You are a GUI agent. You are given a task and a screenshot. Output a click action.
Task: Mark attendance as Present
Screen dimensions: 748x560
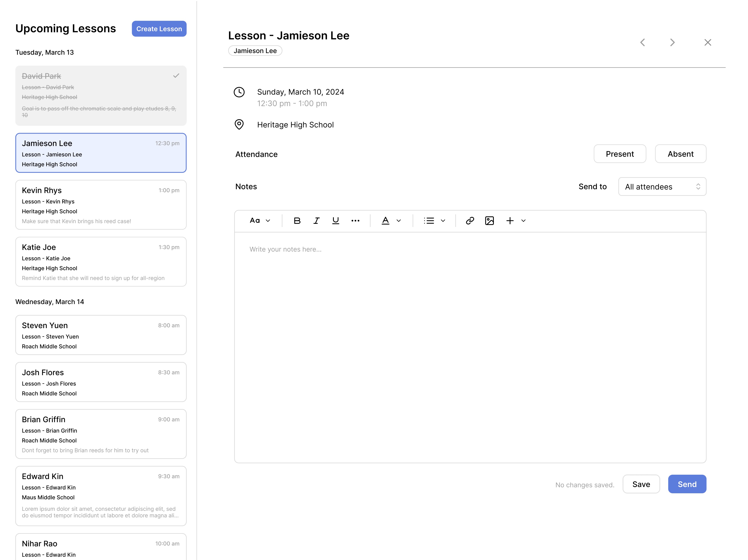point(620,154)
